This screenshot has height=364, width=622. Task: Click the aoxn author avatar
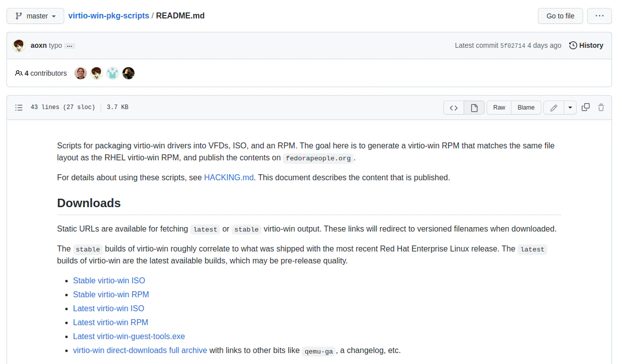[19, 45]
